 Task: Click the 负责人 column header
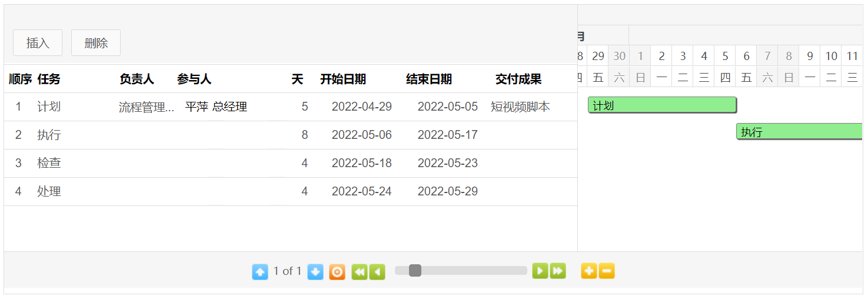[x=137, y=79]
